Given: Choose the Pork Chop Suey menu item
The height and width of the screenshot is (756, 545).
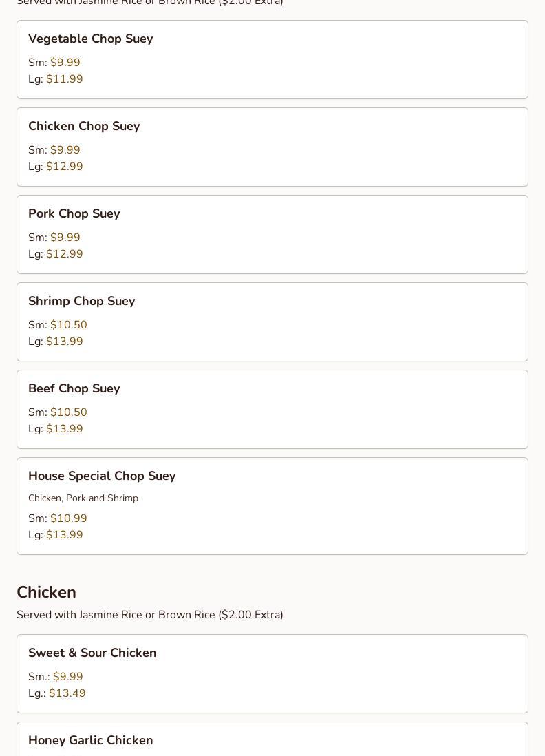Looking at the screenshot, I should (x=272, y=234).
